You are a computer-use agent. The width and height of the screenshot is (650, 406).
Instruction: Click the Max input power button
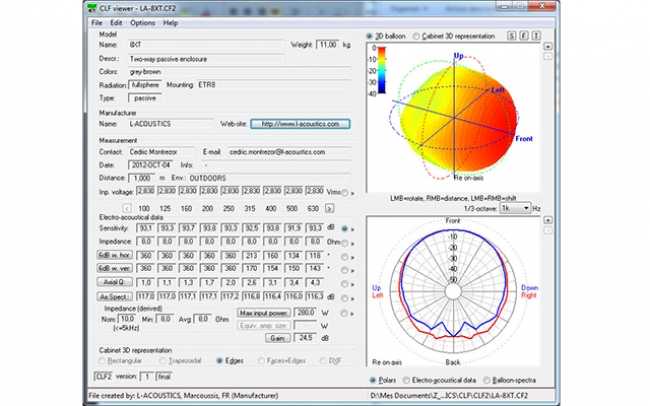(x=264, y=313)
